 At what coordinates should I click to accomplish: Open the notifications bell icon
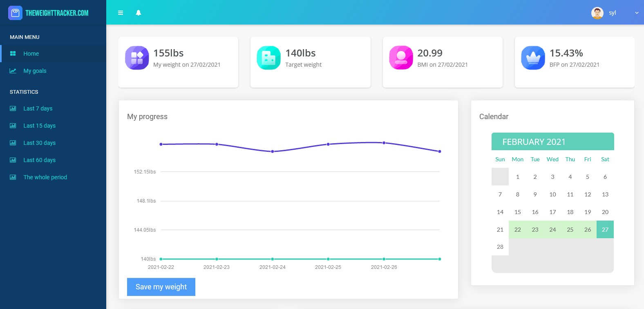(x=139, y=13)
